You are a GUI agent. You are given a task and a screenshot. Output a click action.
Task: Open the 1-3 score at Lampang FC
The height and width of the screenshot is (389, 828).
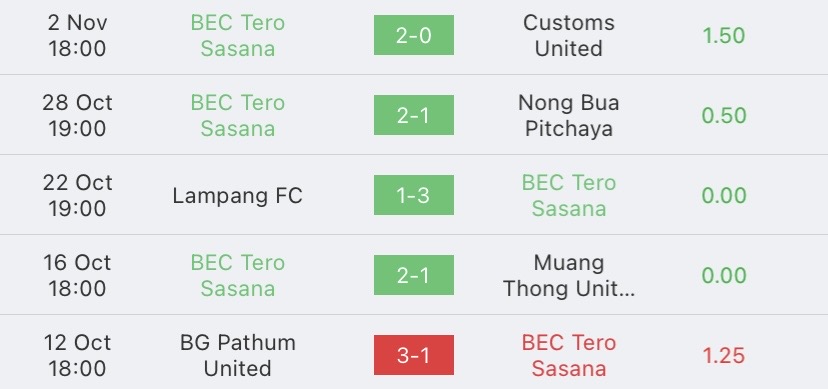[413, 195]
